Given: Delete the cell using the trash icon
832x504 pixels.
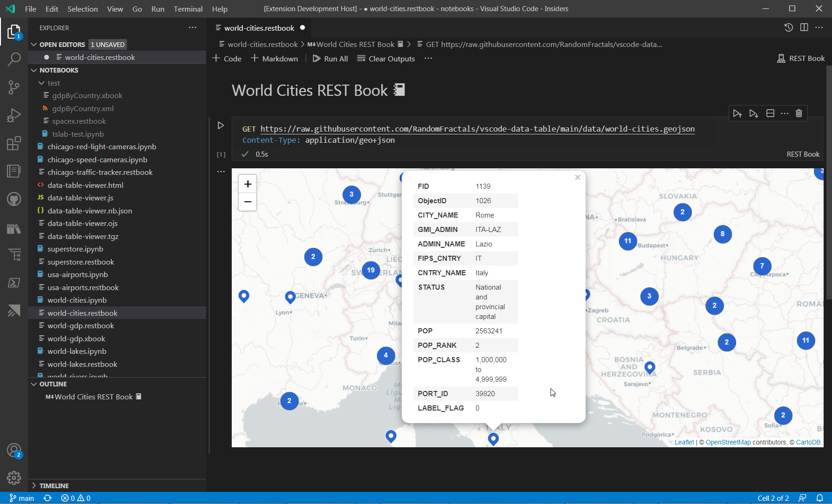Looking at the screenshot, I should (799, 113).
